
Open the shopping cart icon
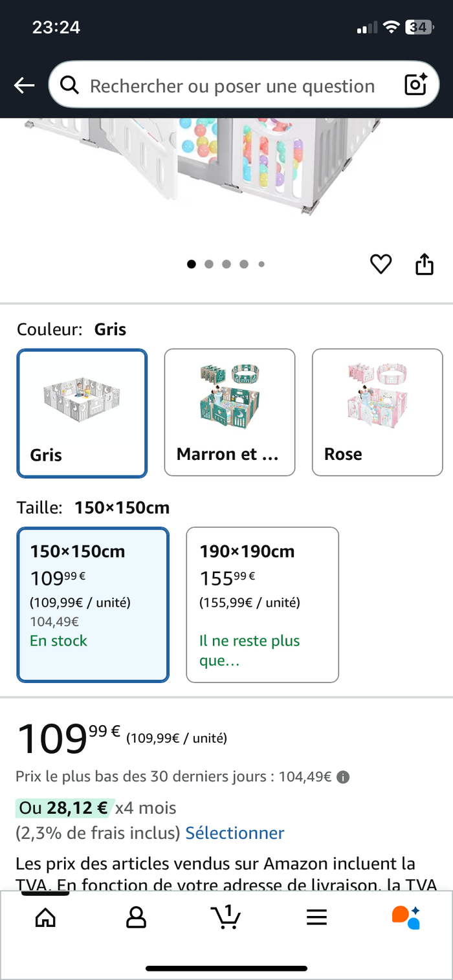click(226, 917)
